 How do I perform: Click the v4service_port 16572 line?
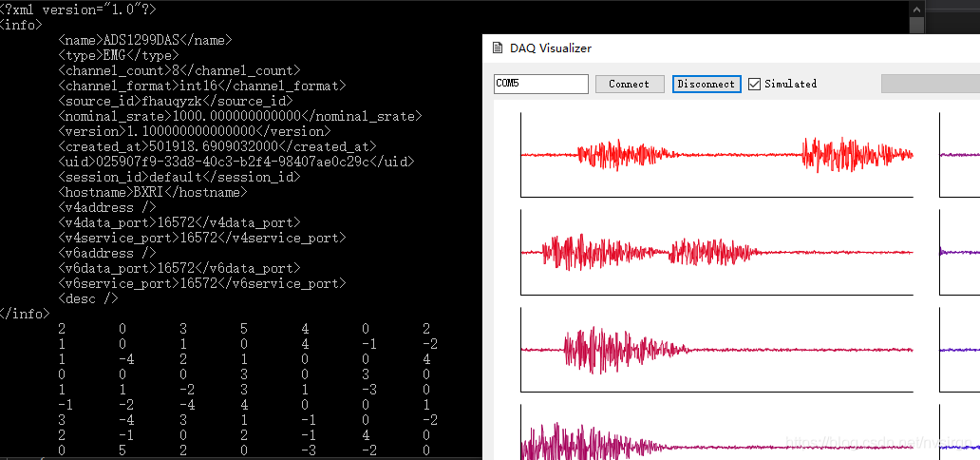202,238
